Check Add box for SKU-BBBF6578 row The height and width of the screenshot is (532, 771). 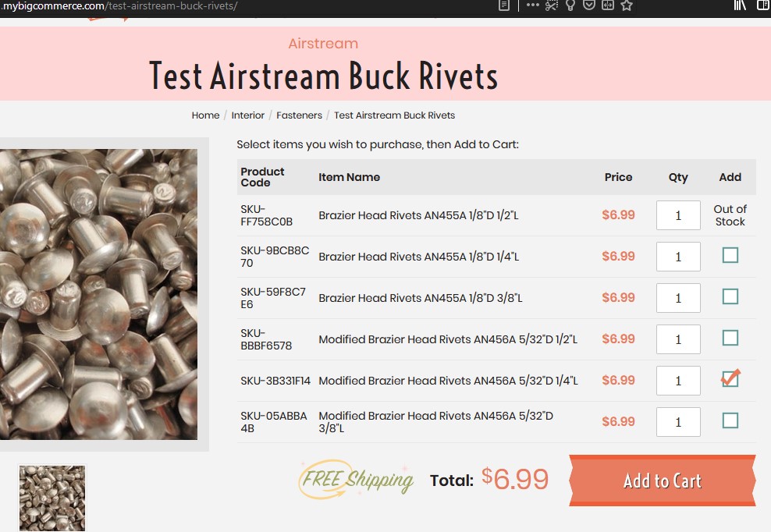pos(730,338)
